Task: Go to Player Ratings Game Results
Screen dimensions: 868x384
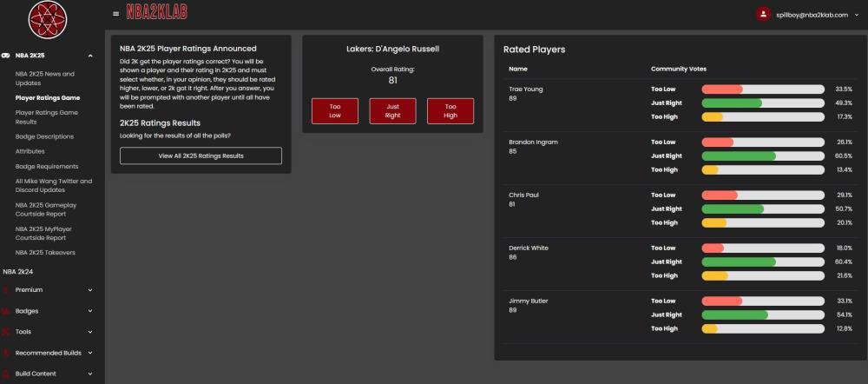Action: coord(47,117)
